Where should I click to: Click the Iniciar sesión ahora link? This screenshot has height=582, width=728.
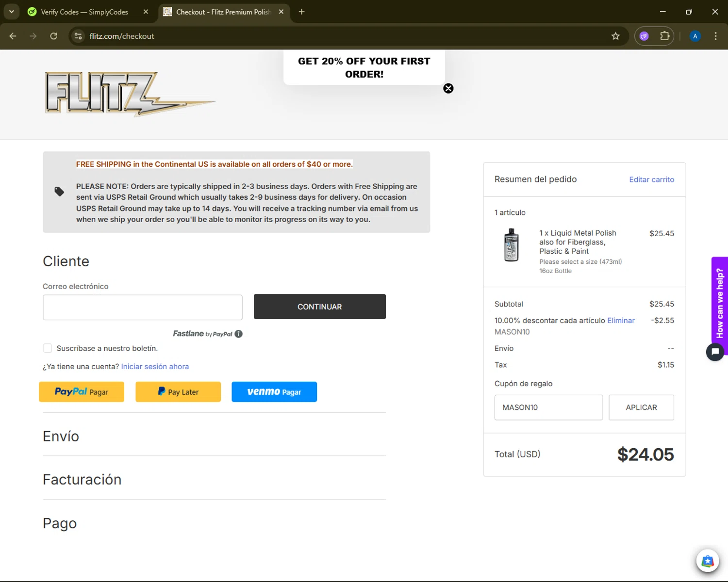point(155,367)
